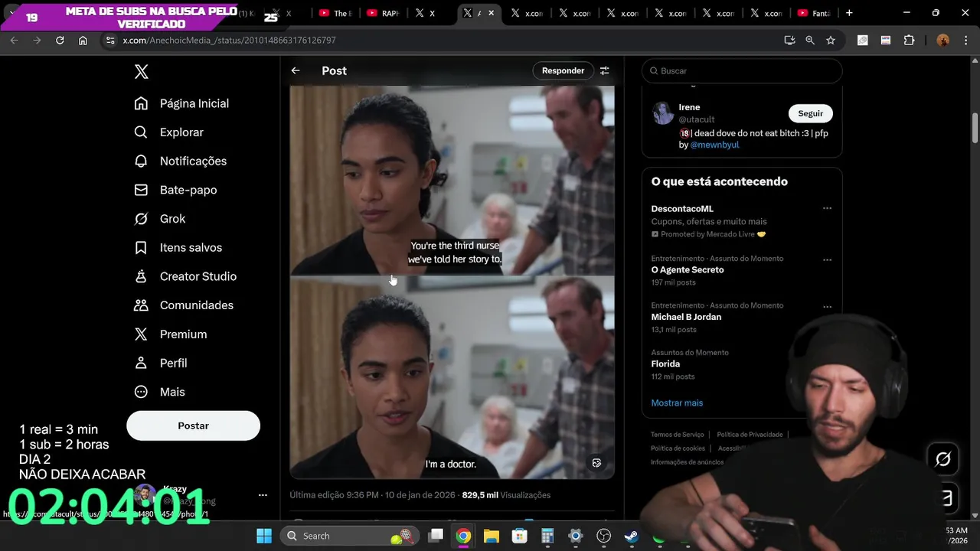Click the x.com address bar URL
The width and height of the screenshot is (980, 551).
tap(229, 40)
